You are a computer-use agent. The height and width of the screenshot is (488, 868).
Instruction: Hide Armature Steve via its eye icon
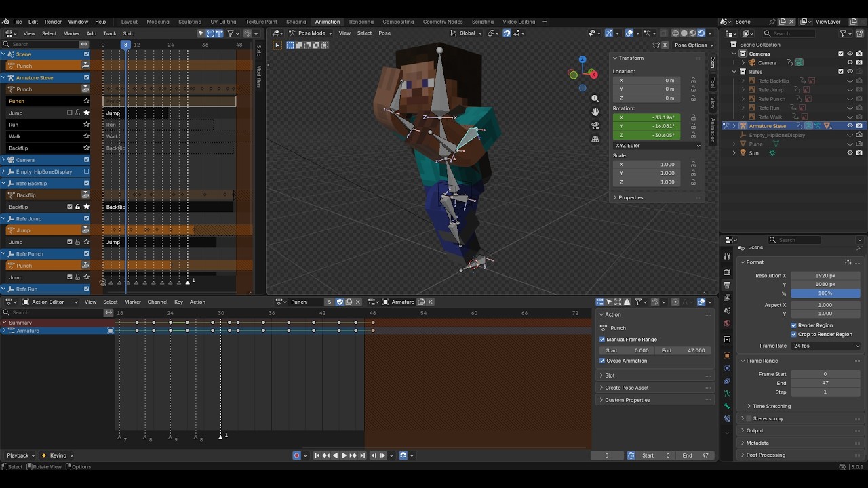coord(850,126)
